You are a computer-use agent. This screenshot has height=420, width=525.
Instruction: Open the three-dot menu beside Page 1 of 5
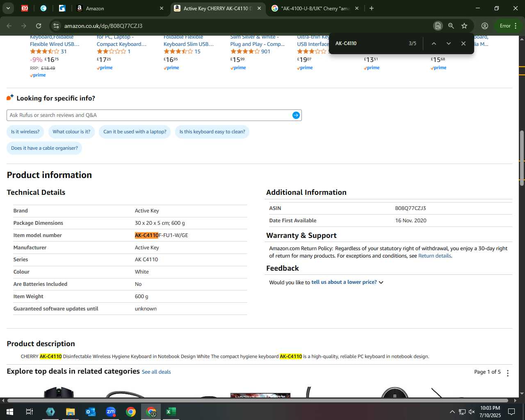pos(508,373)
